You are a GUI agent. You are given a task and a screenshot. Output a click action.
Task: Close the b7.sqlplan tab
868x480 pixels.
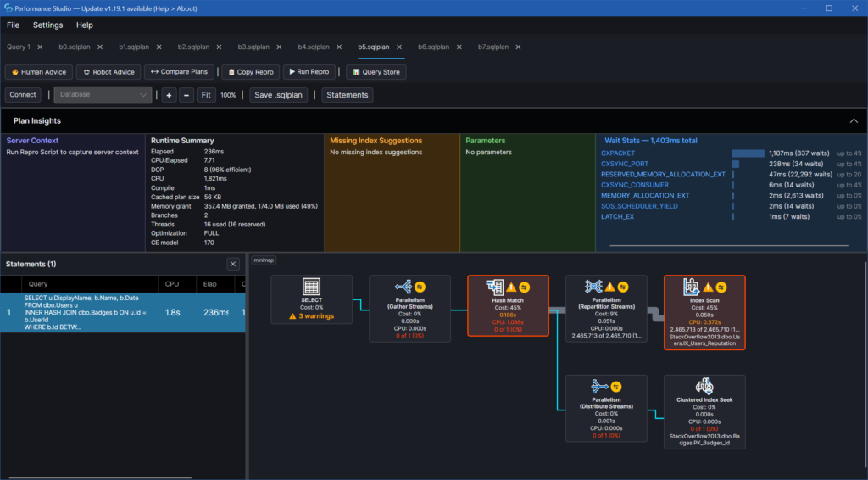[x=518, y=47]
